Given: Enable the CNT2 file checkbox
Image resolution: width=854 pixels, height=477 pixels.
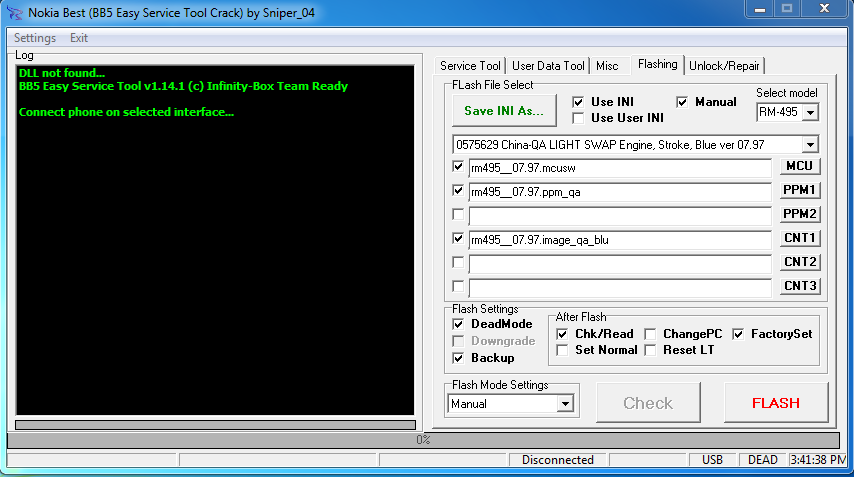Looking at the screenshot, I should tap(458, 262).
